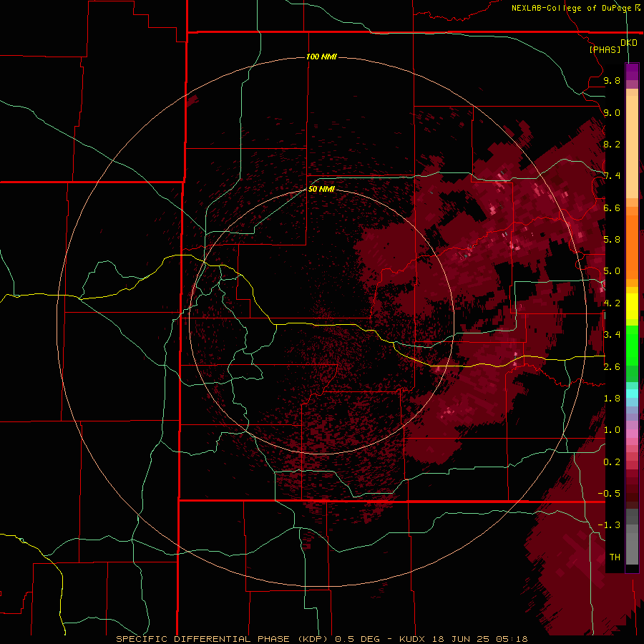The height and width of the screenshot is (644, 644).
Task: Click the bright green band in the scale
Action: (x=632, y=345)
